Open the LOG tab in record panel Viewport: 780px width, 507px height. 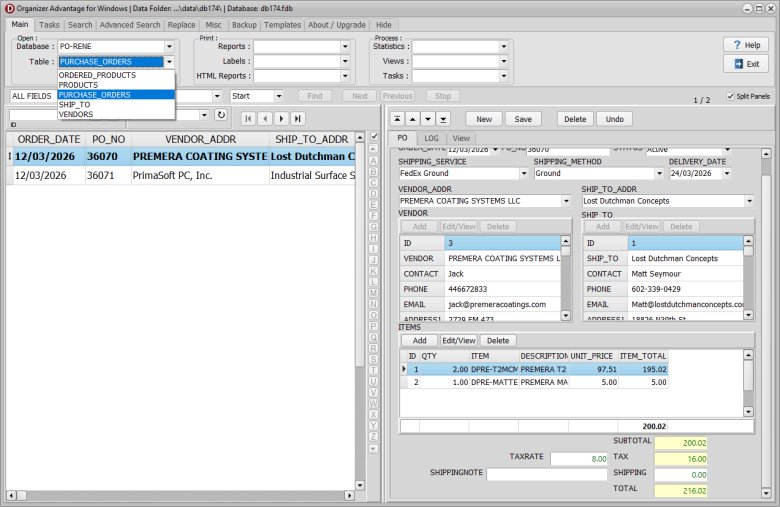(431, 138)
